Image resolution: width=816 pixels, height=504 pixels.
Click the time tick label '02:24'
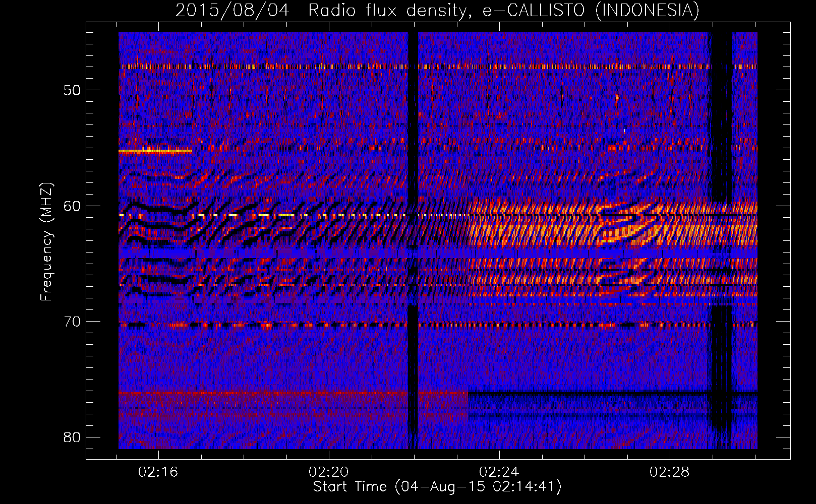point(499,472)
